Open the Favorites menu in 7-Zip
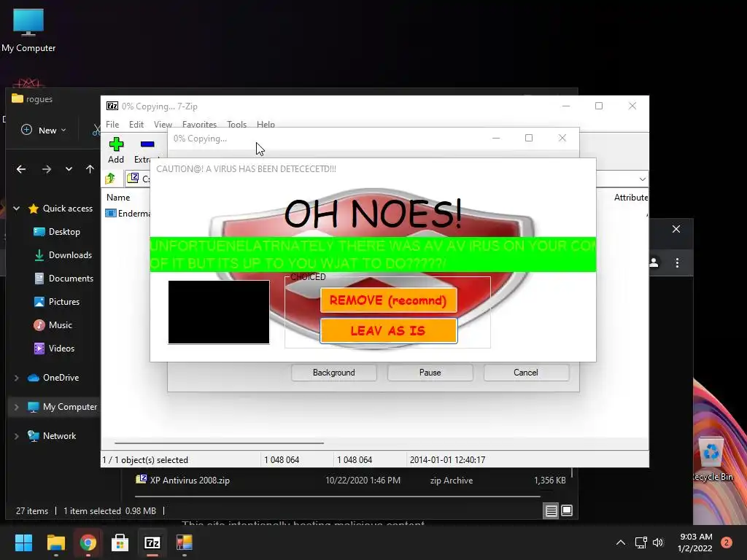The image size is (747, 560). (x=199, y=124)
